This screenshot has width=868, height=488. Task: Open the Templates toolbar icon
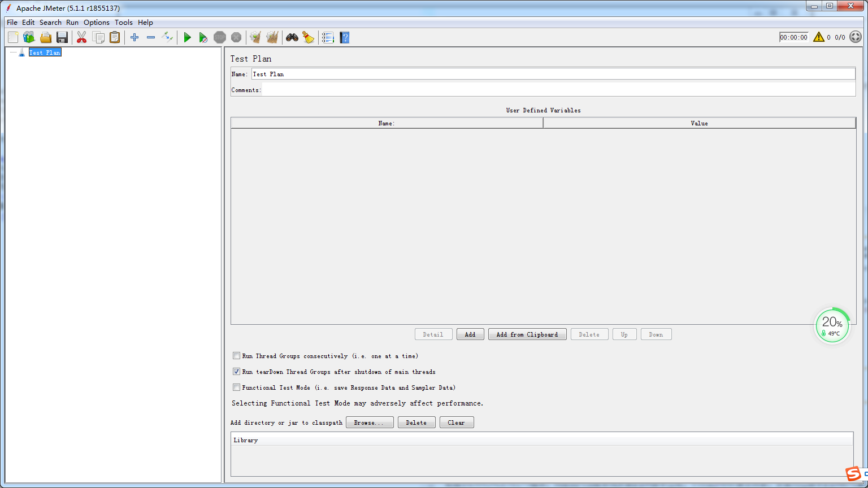(x=29, y=37)
